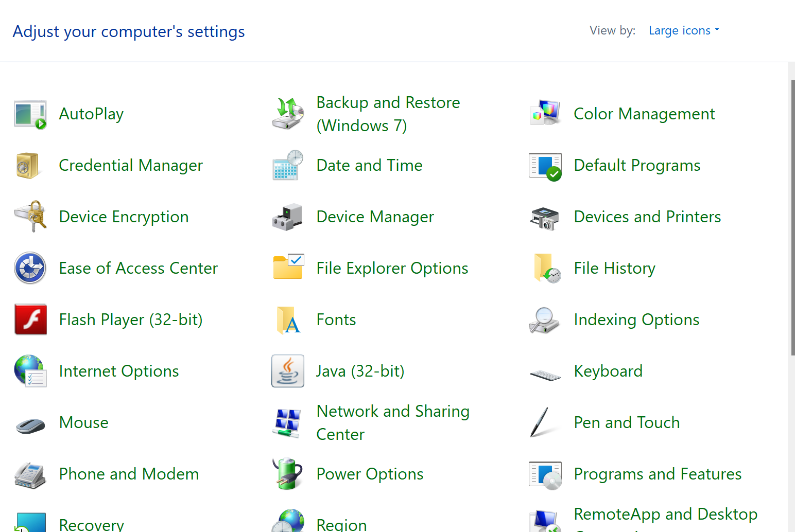Open the File Explorer Options folder icon
This screenshot has height=532, width=795.
[x=289, y=267]
